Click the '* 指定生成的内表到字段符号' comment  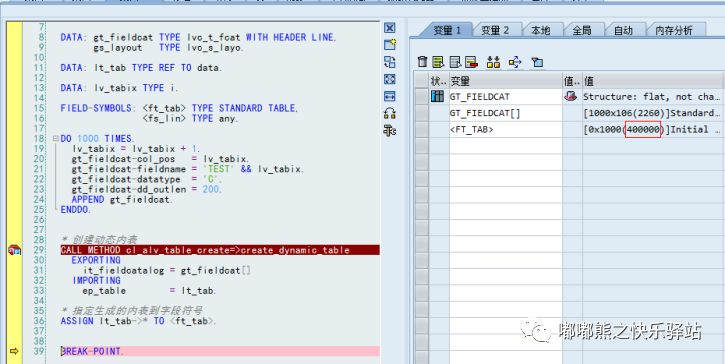(x=132, y=310)
